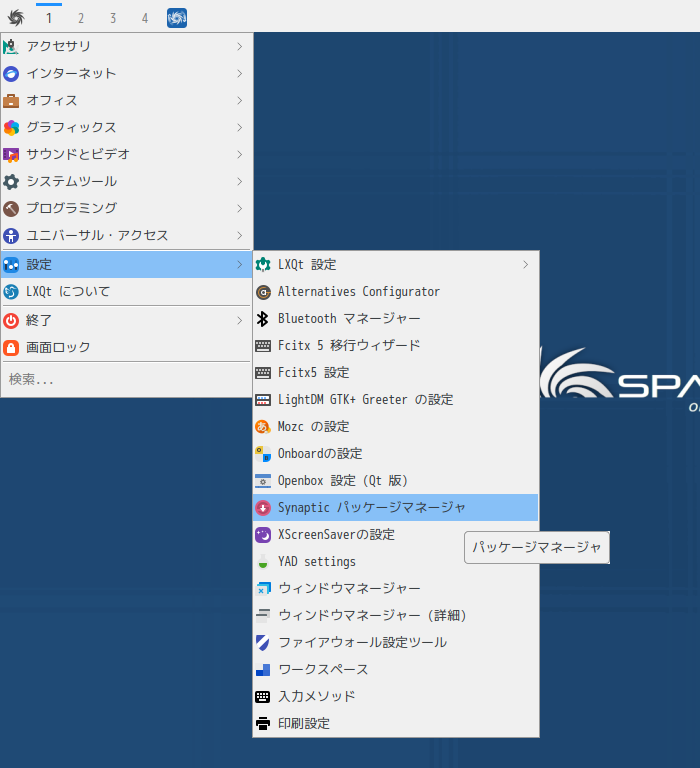The width and height of the screenshot is (700, 768).
Task: Switch to workspace 3
Action: 113,19
